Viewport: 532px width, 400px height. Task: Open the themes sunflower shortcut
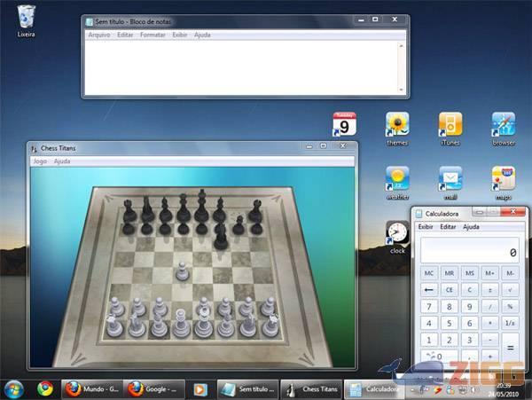tap(396, 124)
